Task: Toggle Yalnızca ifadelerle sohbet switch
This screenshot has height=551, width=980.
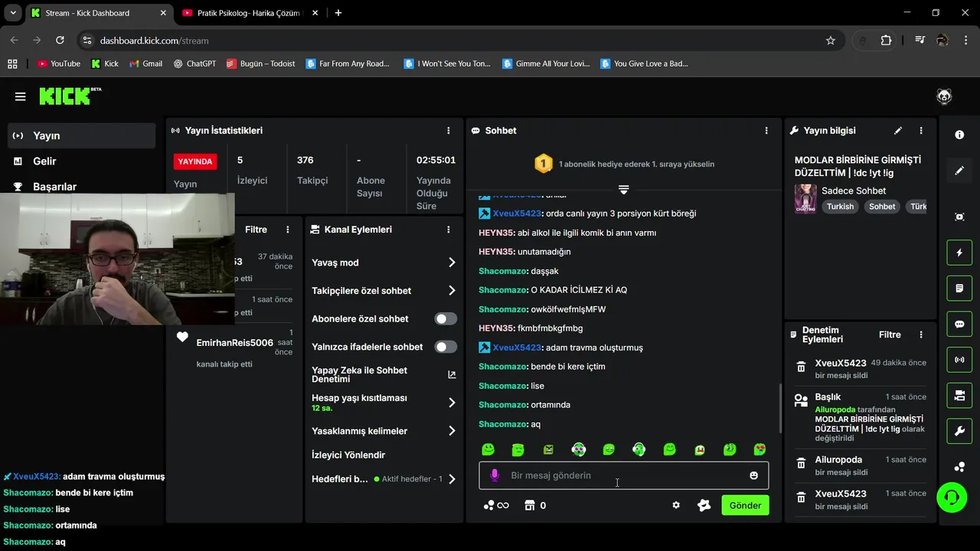Action: pos(446,347)
